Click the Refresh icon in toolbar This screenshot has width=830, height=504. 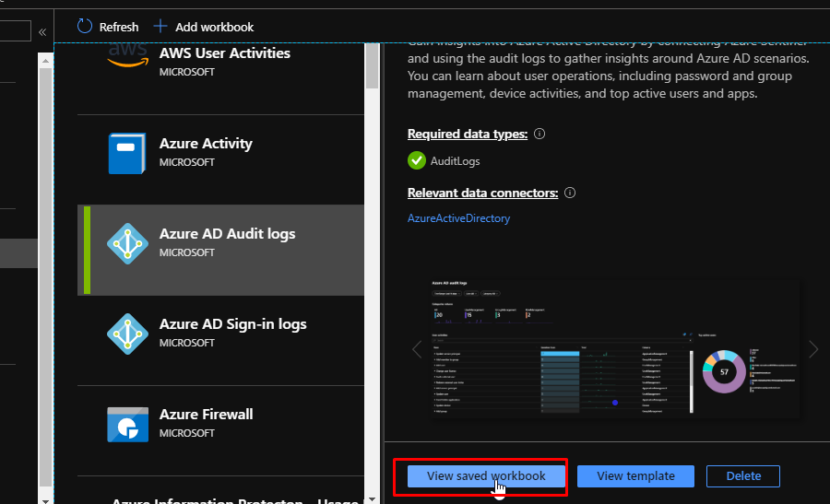coord(85,27)
